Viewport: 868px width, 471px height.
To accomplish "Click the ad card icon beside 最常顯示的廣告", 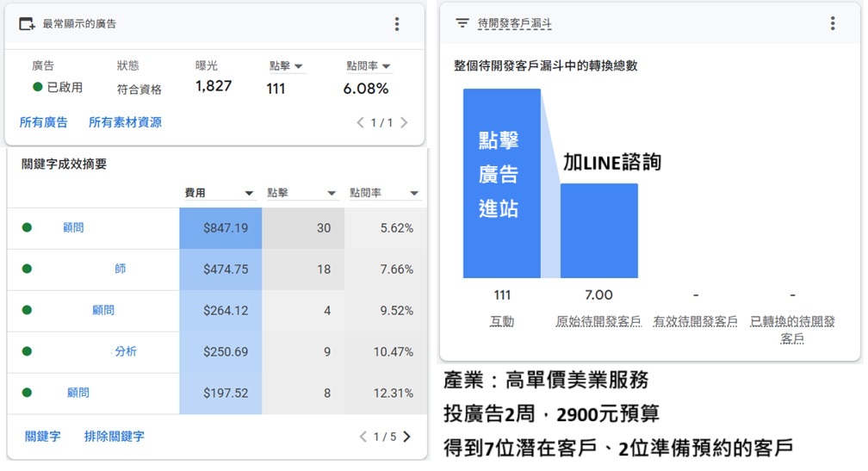I will point(28,24).
